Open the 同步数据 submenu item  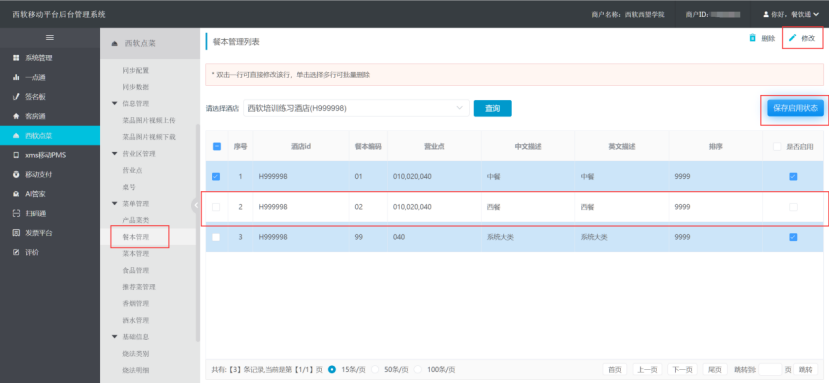[136, 87]
